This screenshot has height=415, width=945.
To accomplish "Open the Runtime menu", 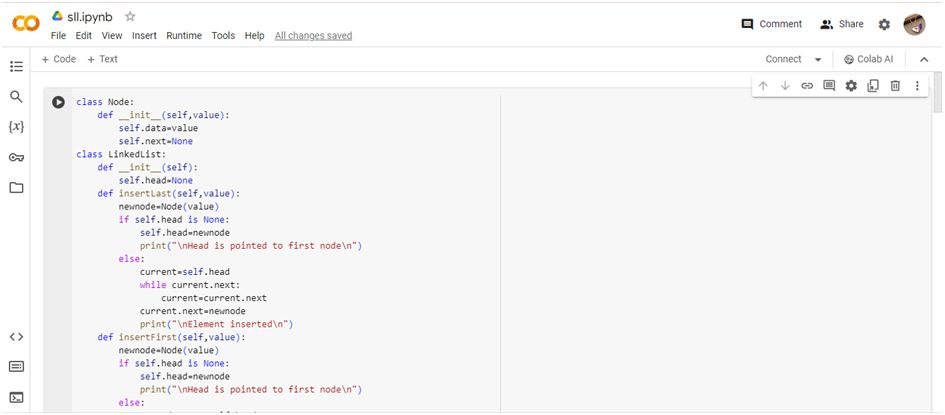I will pyautogui.click(x=184, y=36).
